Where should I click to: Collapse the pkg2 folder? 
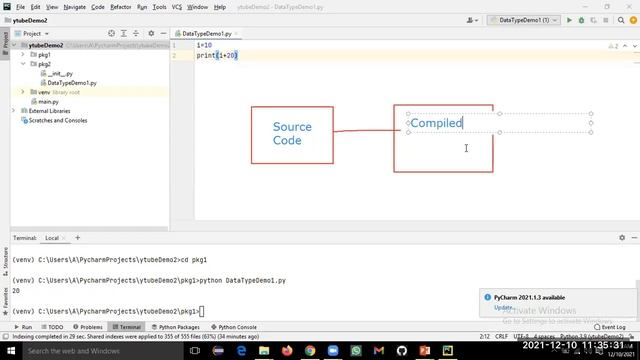[23, 64]
